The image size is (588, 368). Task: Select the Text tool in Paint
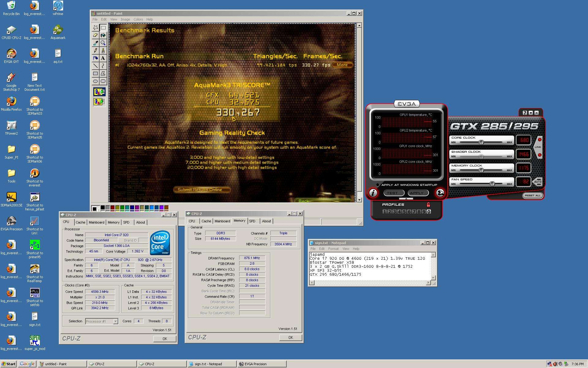tap(103, 58)
